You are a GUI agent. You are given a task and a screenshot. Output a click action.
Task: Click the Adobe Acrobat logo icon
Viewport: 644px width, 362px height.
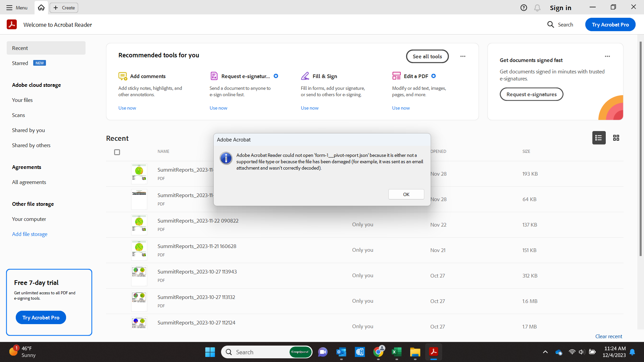[x=12, y=24]
